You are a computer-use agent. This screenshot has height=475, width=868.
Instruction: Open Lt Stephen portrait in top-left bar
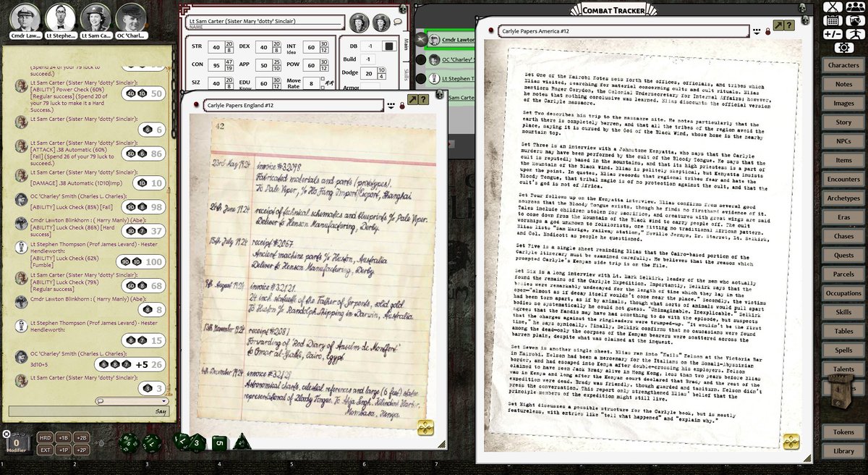[x=59, y=17]
